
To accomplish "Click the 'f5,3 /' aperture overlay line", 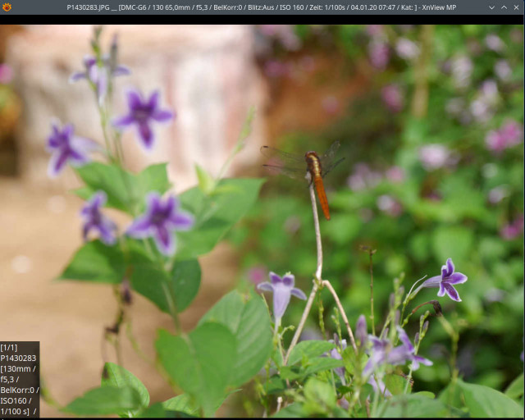I will point(10,380).
